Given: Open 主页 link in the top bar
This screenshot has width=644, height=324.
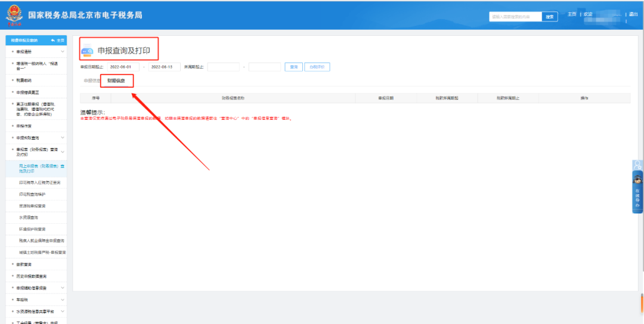Looking at the screenshot, I should (572, 14).
